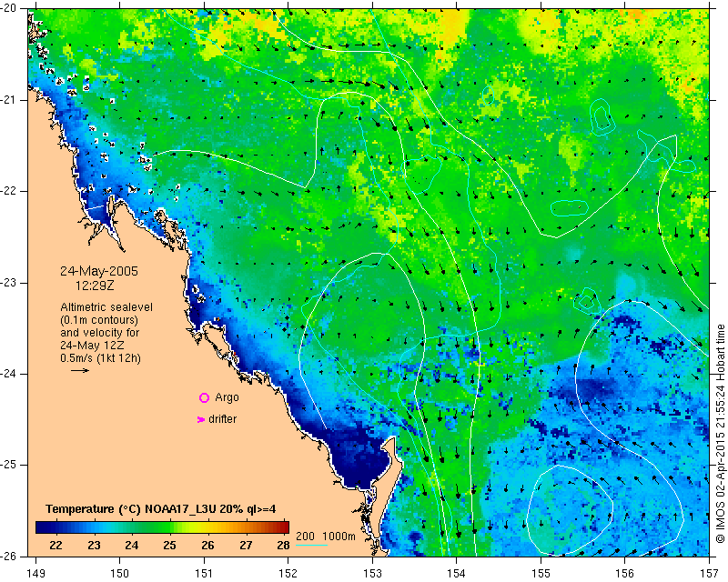Click the longitude axis label 149
This screenshot has width=728, height=582.
pos(36,574)
